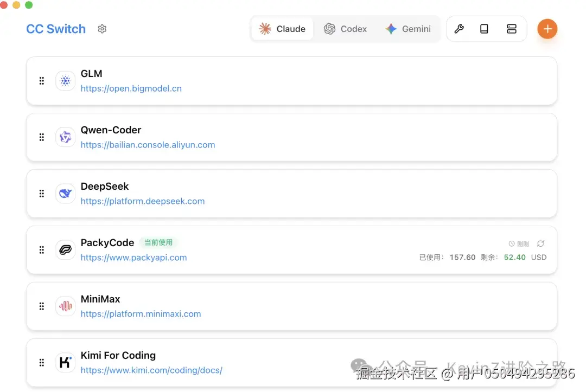The height and width of the screenshot is (392, 586).
Task: Grab the drag handle of Qwen-Coder row
Action: coord(41,137)
